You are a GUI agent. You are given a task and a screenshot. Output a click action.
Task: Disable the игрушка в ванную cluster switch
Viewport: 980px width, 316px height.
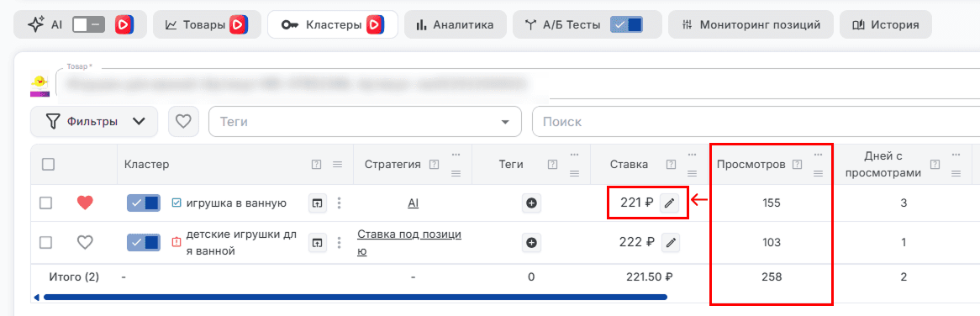(x=145, y=203)
